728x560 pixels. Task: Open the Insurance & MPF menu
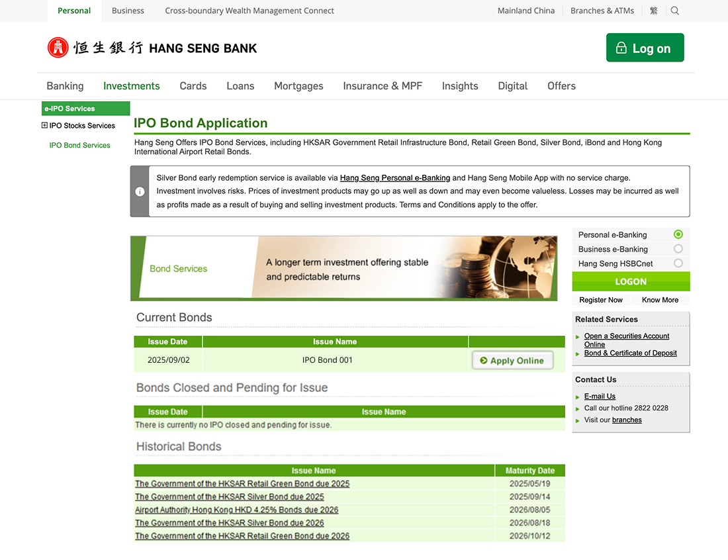383,86
